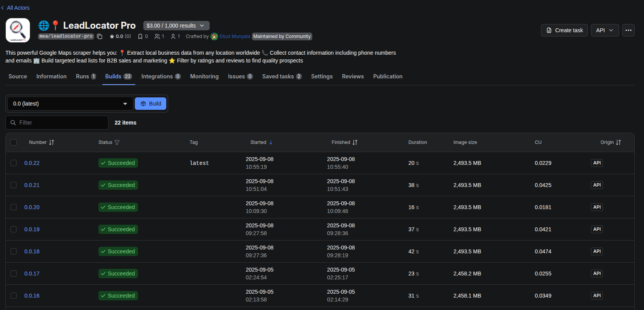Open the Publication tab

(387, 76)
